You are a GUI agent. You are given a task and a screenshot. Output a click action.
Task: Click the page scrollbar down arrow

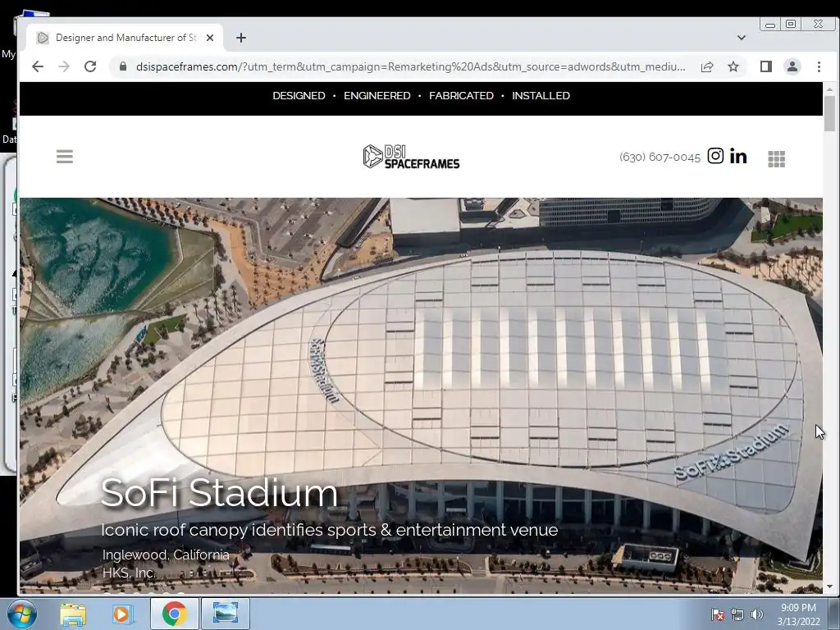830,587
